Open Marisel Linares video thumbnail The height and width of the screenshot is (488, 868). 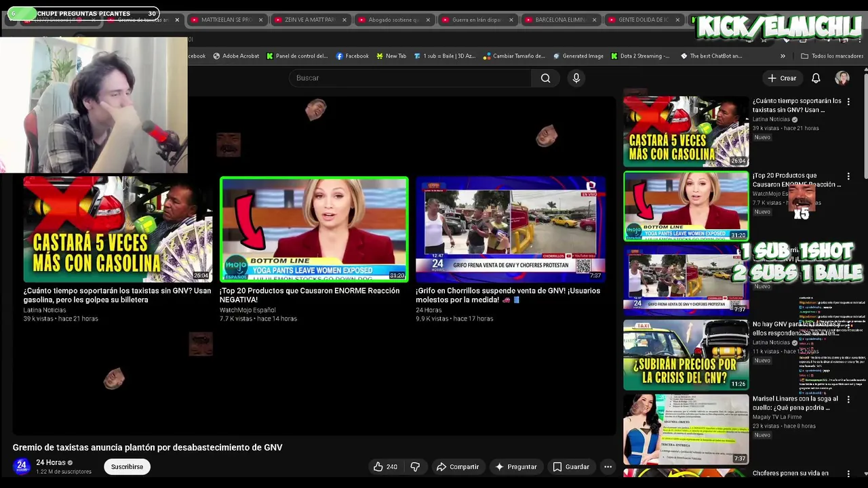(686, 430)
